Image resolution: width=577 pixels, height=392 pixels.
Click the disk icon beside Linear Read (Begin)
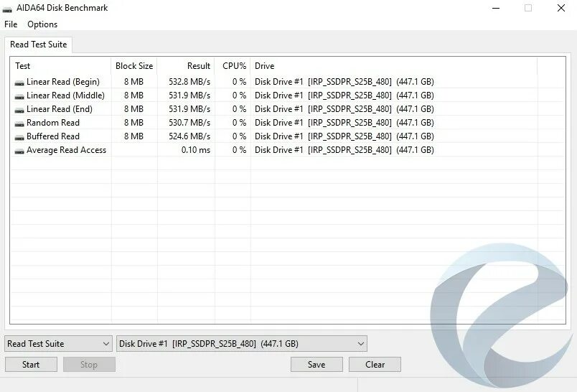(19, 83)
